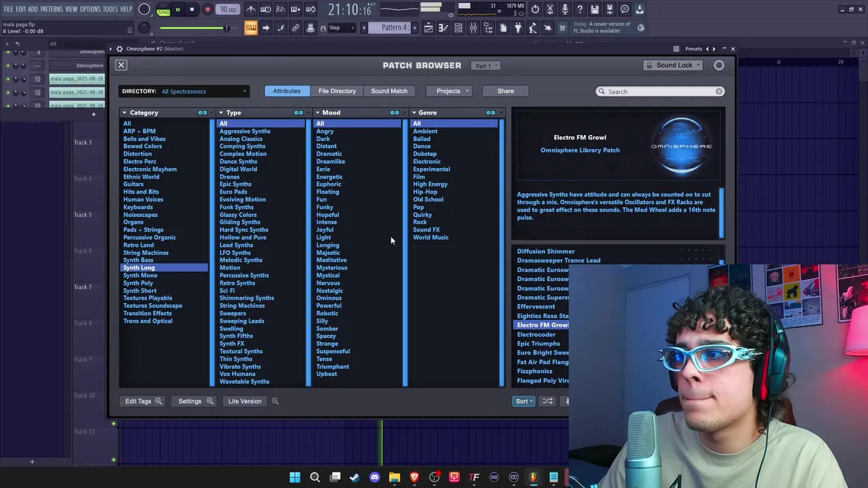Open Discord from the taskbar

(x=374, y=478)
